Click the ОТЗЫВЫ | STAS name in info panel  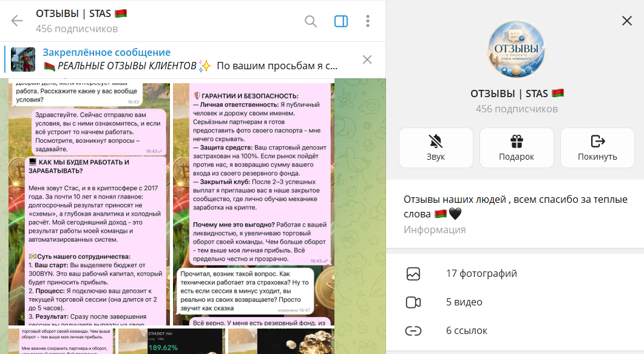(x=517, y=94)
